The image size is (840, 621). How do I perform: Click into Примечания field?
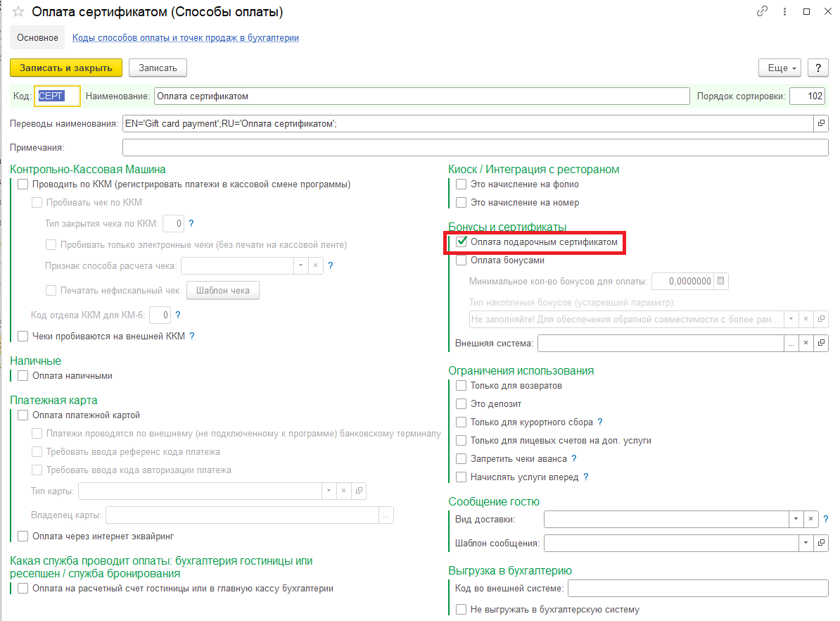pos(475,147)
